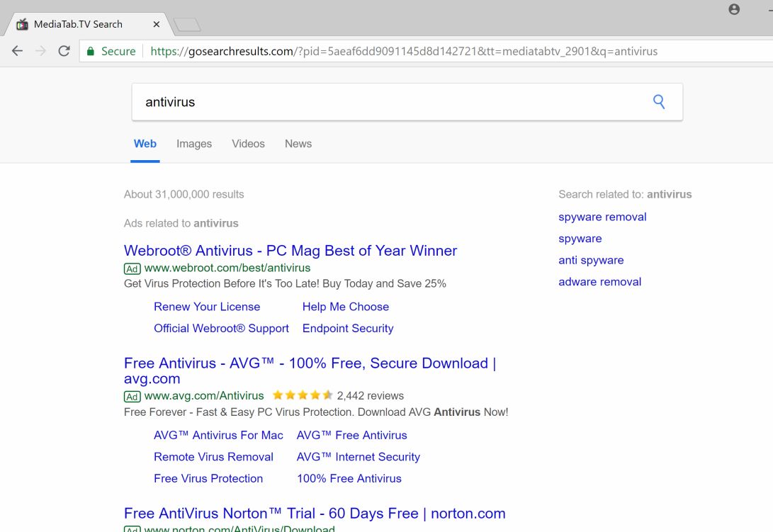The image size is (773, 532).
Task: Open the News results tab
Action: (x=298, y=144)
